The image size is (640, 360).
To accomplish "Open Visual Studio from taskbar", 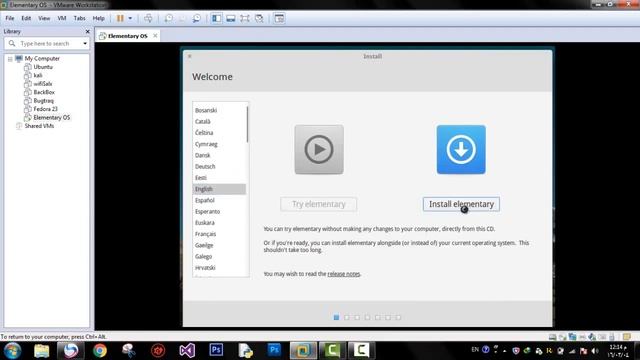I will click(x=187, y=350).
